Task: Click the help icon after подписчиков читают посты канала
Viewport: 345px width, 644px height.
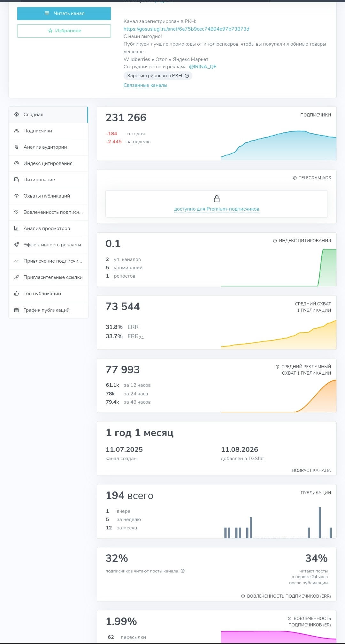Action: [x=183, y=571]
